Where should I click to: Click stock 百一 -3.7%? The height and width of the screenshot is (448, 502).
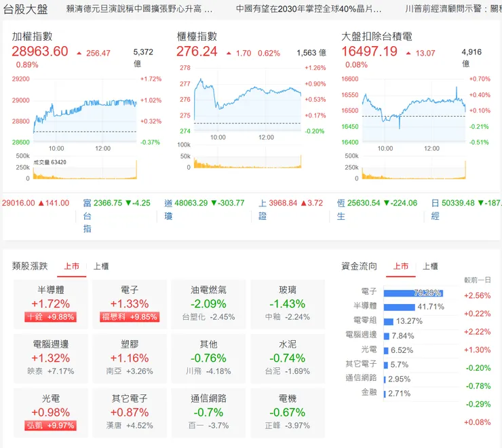point(208,426)
